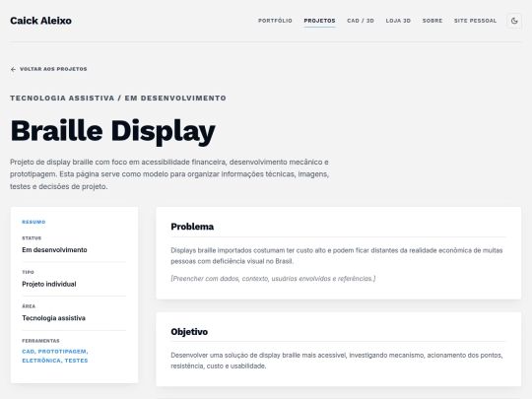The height and width of the screenshot is (399, 532).
Task: Click the Braille Display page title
Action: tap(112, 132)
